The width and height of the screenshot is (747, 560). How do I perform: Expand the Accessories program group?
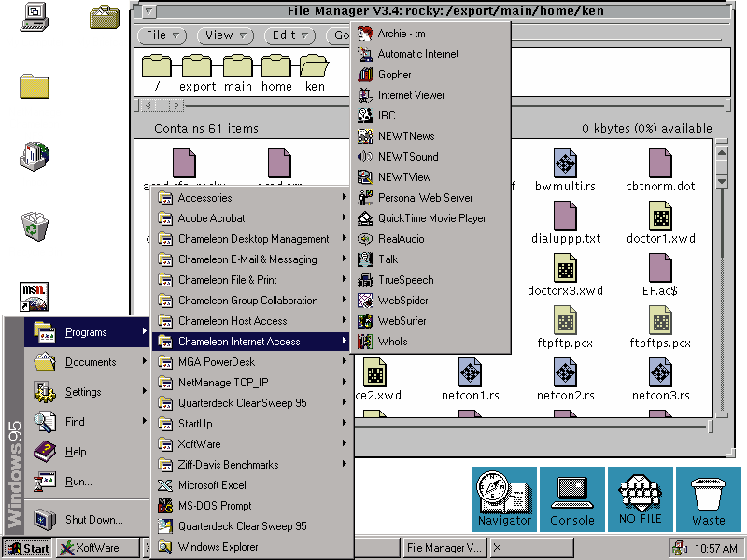click(x=252, y=198)
